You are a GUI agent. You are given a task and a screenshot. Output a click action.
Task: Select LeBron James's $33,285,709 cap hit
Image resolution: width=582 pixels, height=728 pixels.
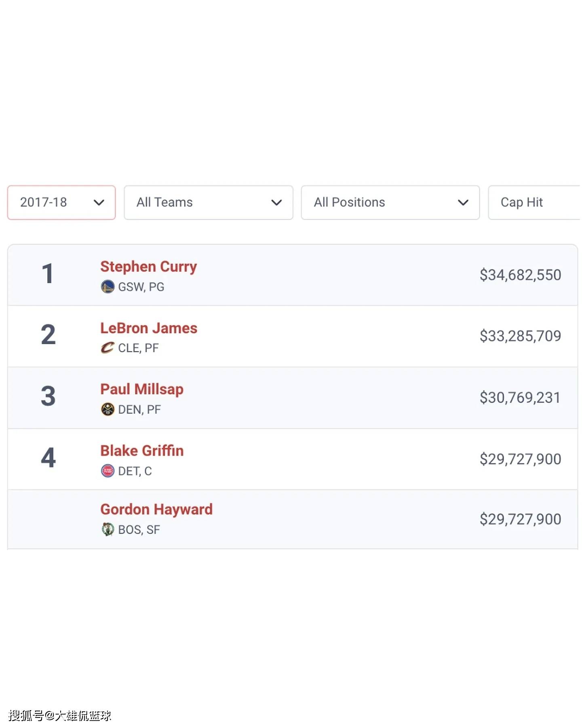pyautogui.click(x=520, y=336)
